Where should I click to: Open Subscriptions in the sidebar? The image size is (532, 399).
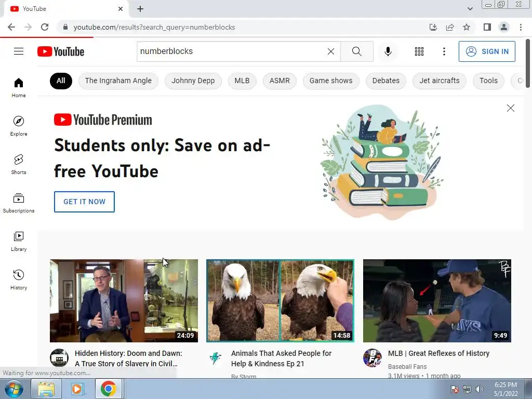click(19, 203)
